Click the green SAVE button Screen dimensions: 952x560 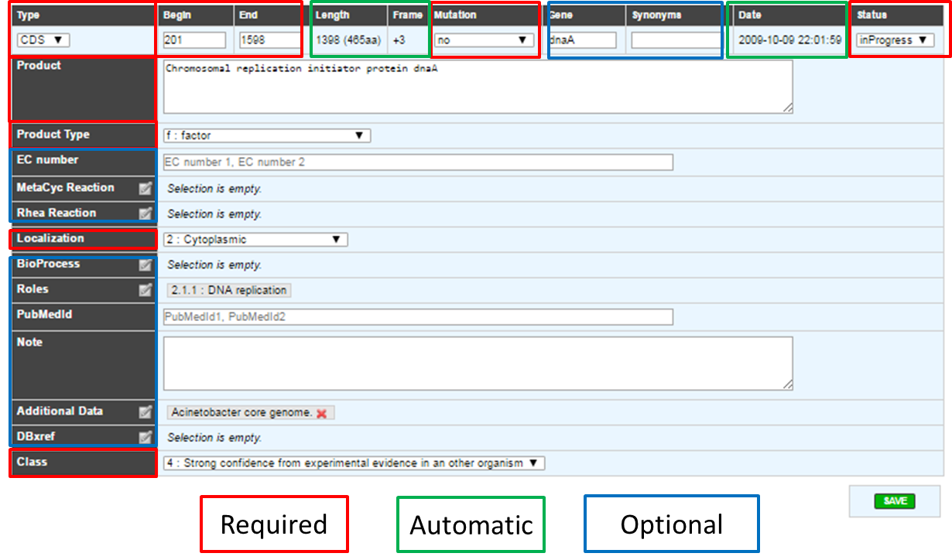coord(895,501)
